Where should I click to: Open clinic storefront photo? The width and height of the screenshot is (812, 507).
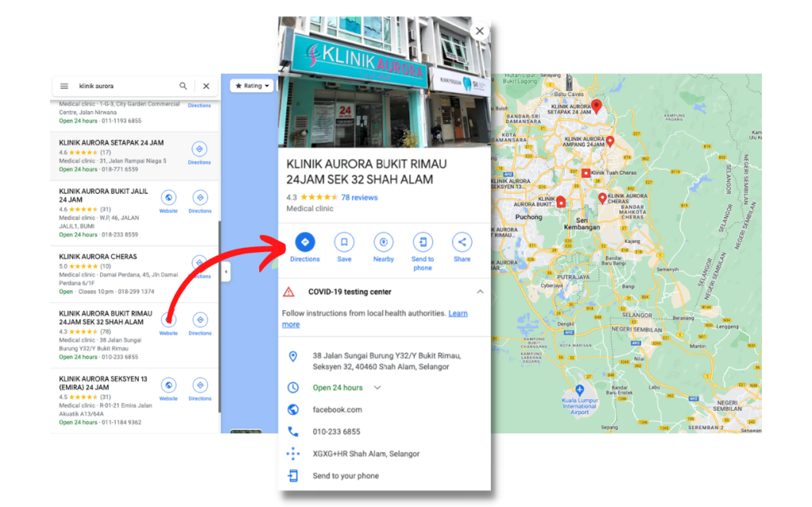(385, 82)
